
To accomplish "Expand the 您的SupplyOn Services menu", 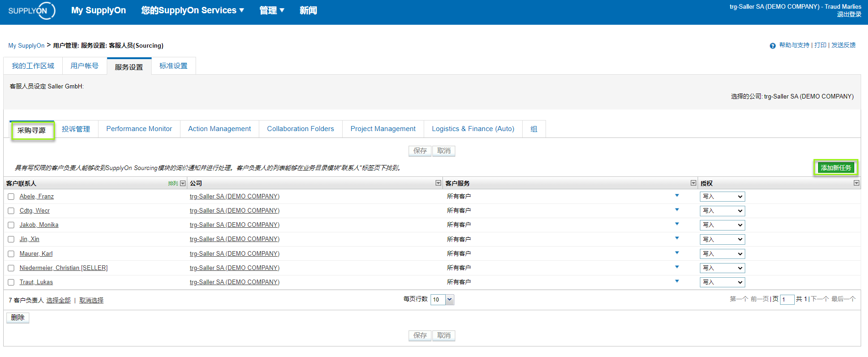I will [192, 10].
